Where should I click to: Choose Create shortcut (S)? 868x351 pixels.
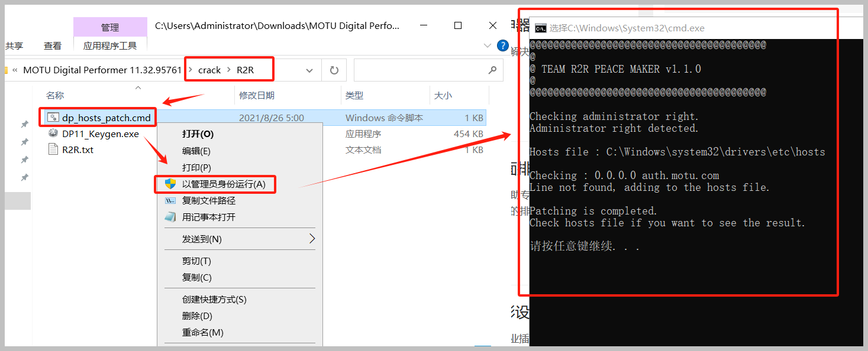pyautogui.click(x=214, y=300)
